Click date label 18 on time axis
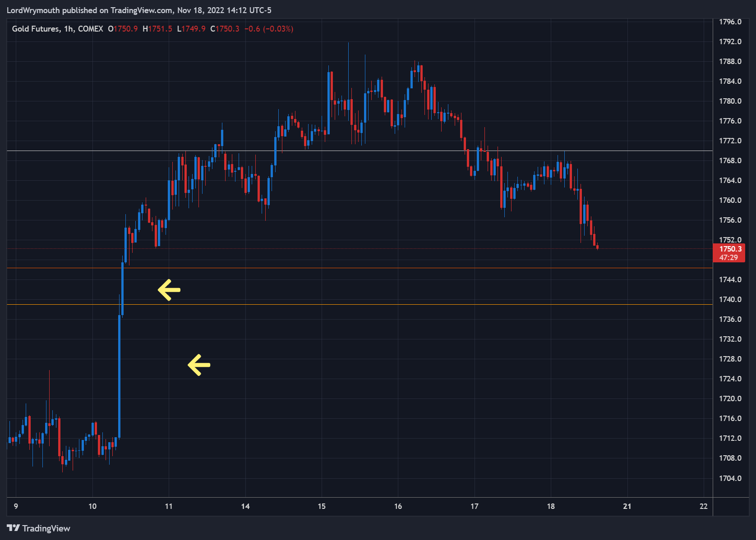 [x=551, y=506]
